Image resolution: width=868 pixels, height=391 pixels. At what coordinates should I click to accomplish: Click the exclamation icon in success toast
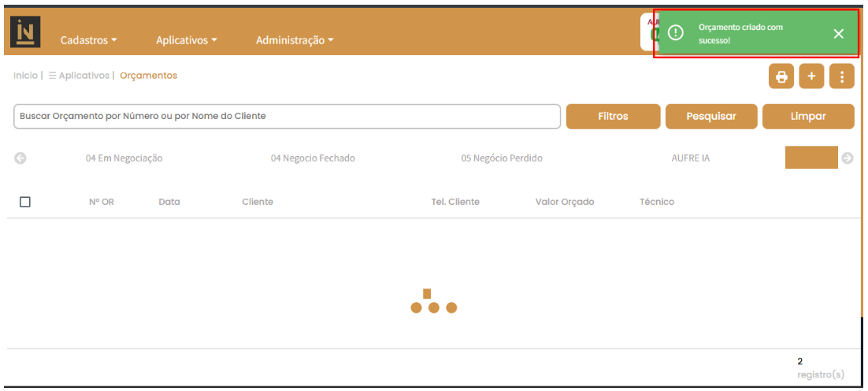[x=675, y=33]
